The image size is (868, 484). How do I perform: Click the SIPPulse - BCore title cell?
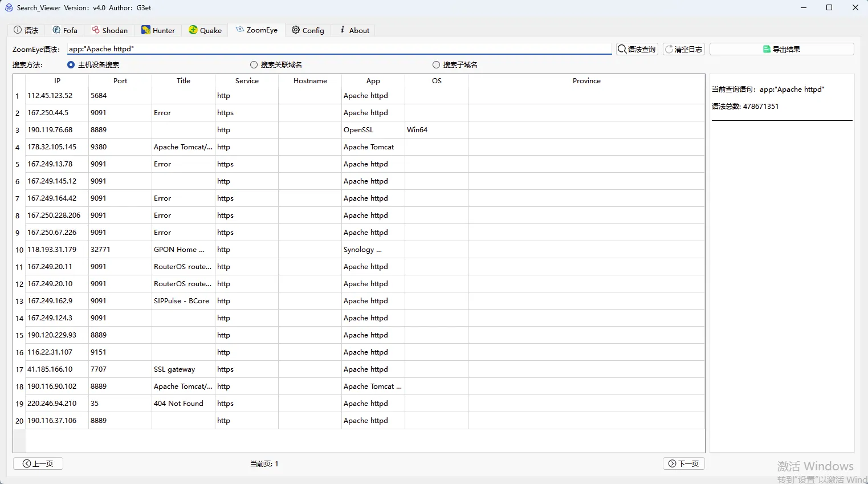184,301
